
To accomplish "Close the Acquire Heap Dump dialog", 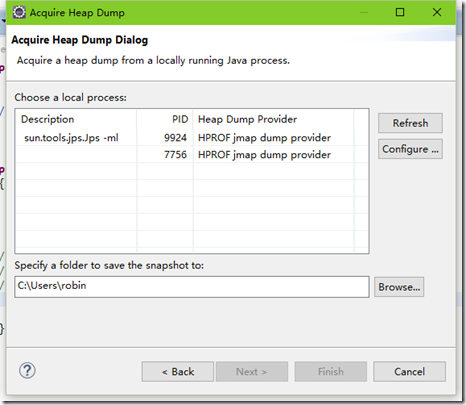I will click(x=437, y=12).
